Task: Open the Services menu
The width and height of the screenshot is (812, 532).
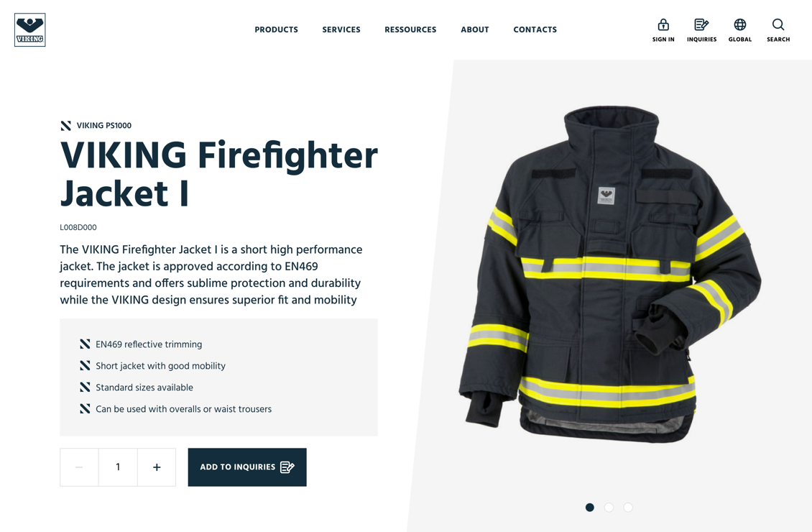Action: tap(341, 29)
